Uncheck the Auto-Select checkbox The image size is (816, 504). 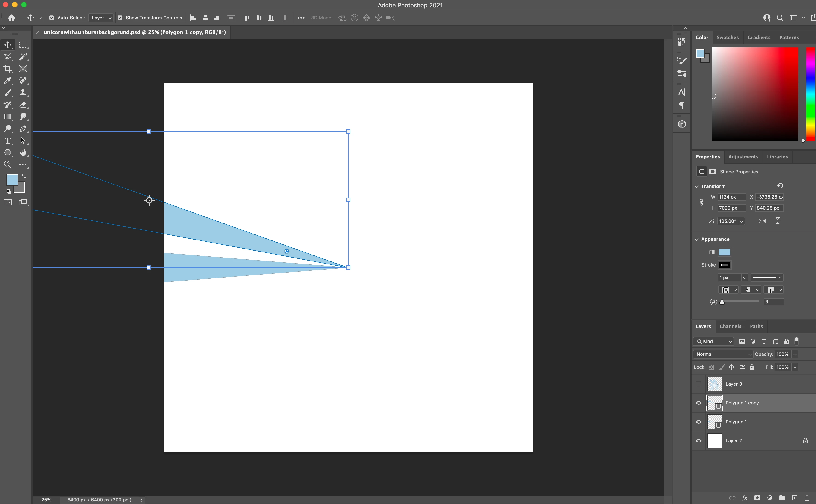(52, 18)
